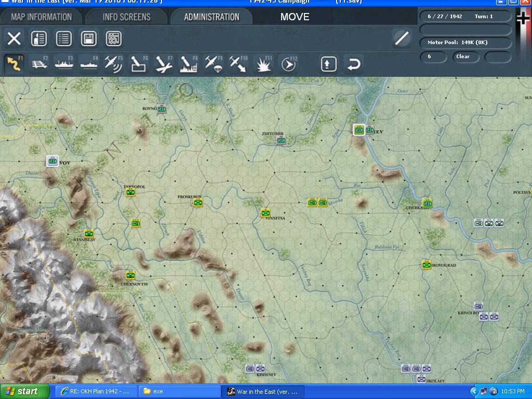Click the X exit icon in the Administration row
Viewport: 532px width, 399px height.
tap(14, 38)
